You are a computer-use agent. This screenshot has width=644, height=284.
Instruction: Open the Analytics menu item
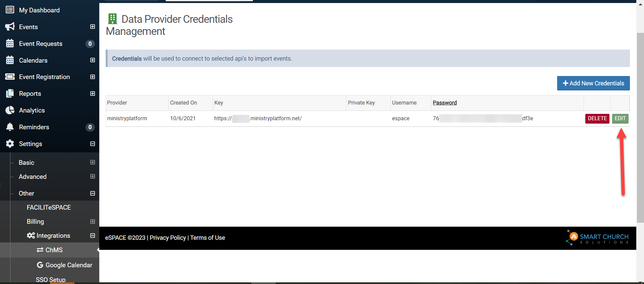pyautogui.click(x=32, y=110)
